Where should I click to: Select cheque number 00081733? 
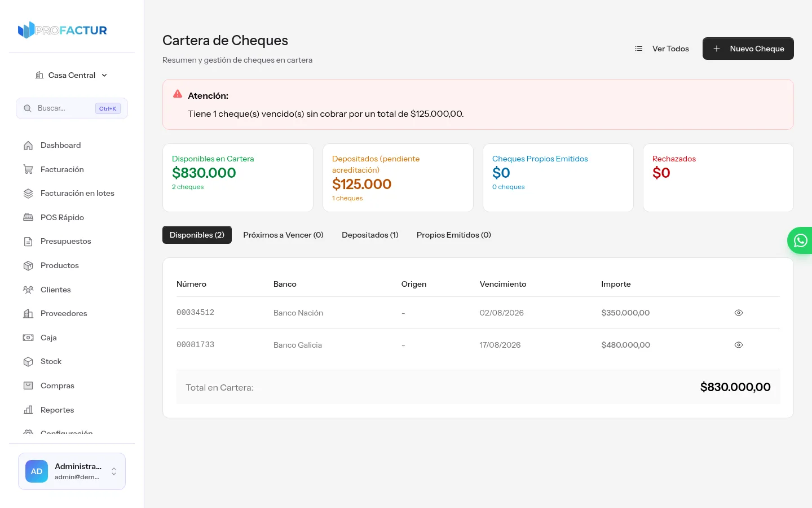coord(196,345)
